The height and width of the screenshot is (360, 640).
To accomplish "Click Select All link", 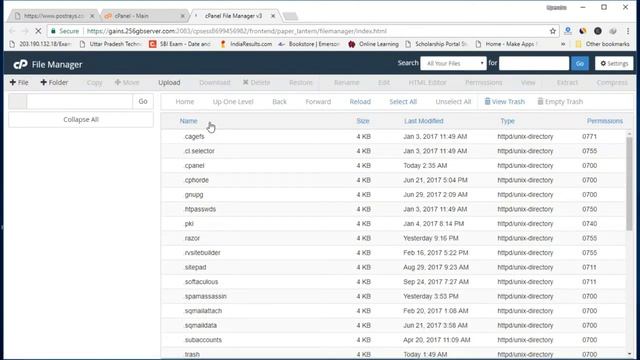I will tap(403, 102).
